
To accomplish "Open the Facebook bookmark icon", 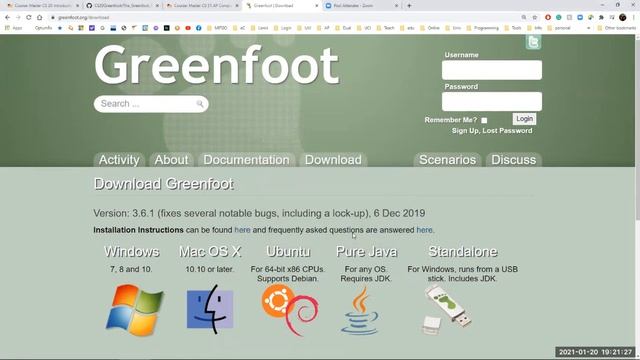I will pos(198,28).
